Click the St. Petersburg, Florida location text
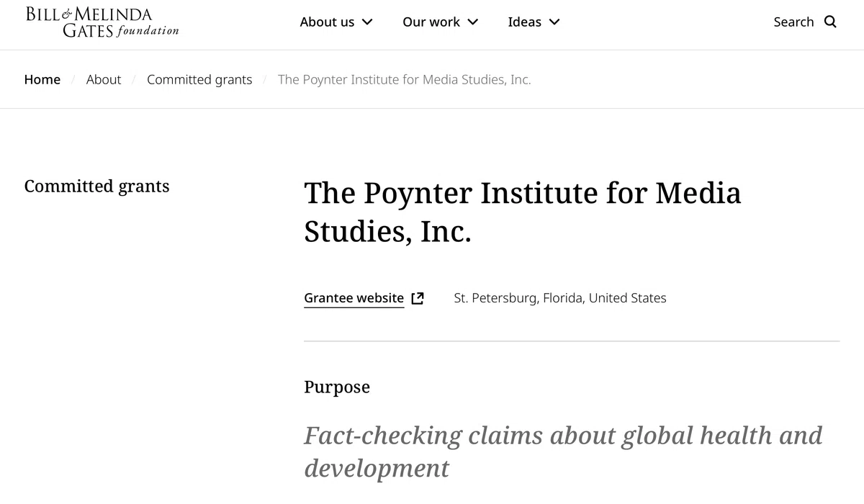The height and width of the screenshot is (504, 864). (560, 298)
